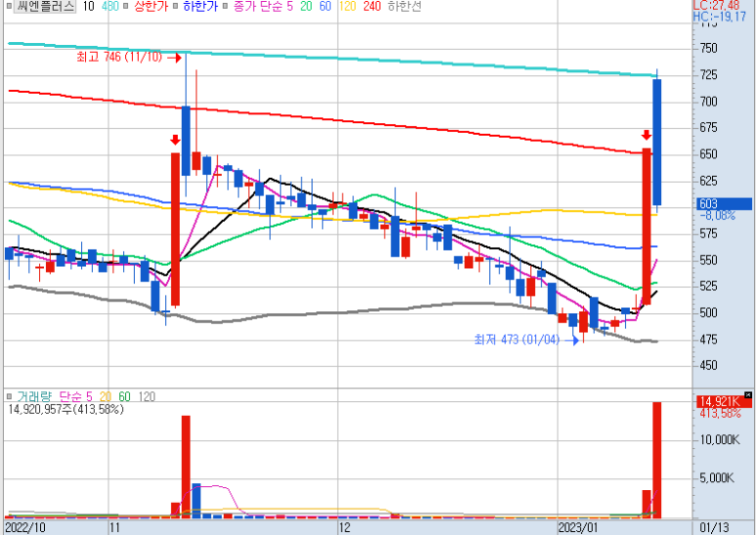Click the 750 price axis label
The image size is (756, 535).
pos(709,48)
